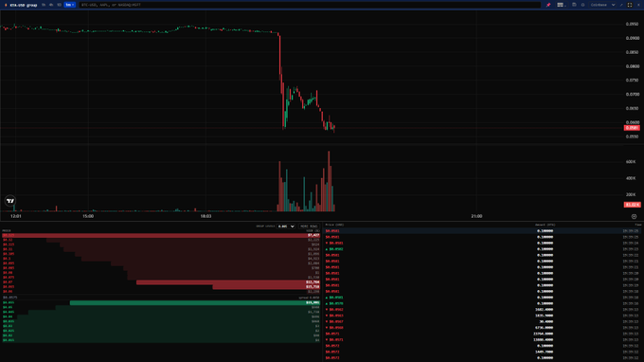
Task: Open the Coinbase exchange dropdown
Action: [603, 5]
